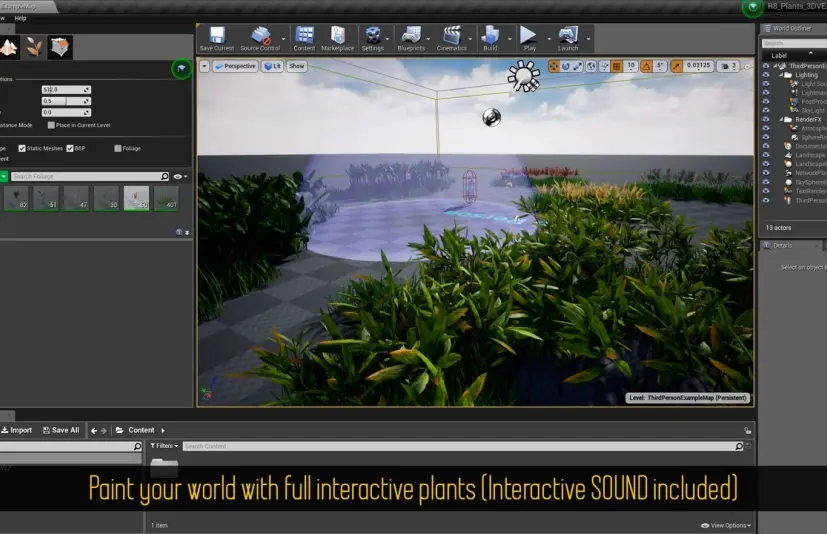Check the Foliage filter checkbox
827x534 pixels.
click(118, 148)
